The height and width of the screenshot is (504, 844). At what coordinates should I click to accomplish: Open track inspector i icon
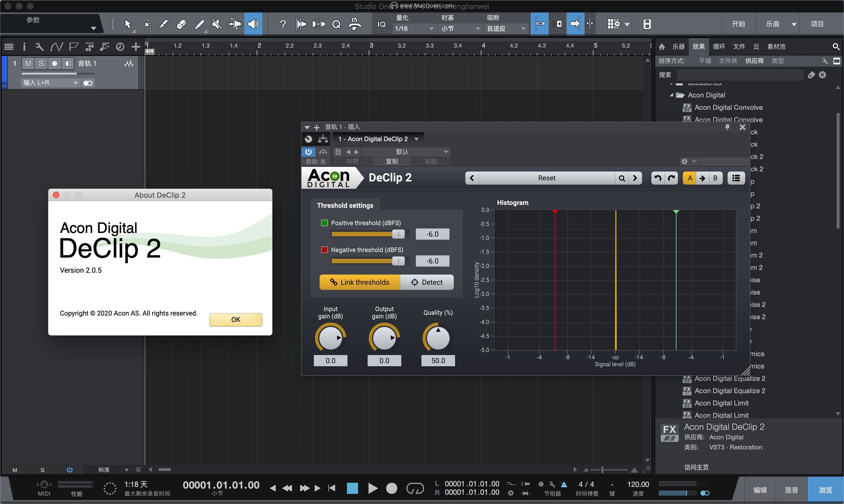coord(24,46)
